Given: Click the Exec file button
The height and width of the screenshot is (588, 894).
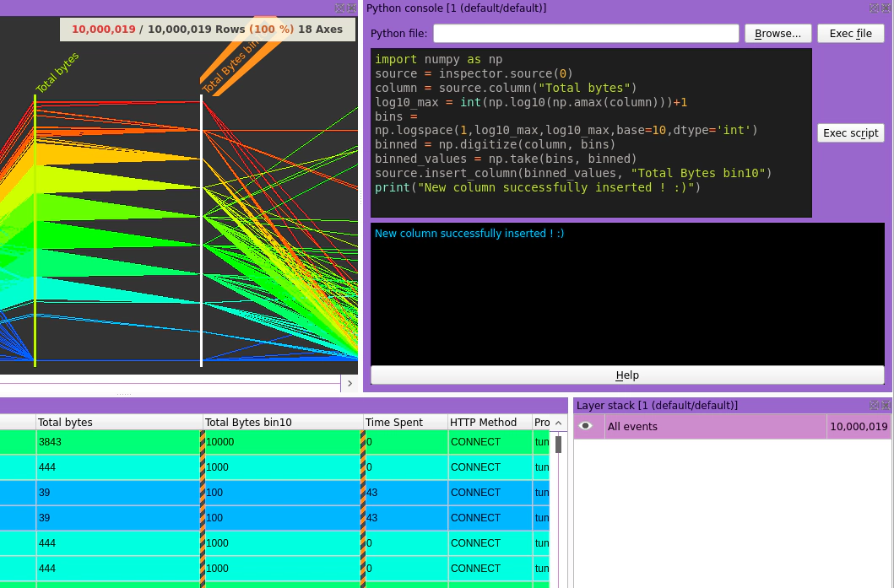Looking at the screenshot, I should tap(850, 33).
